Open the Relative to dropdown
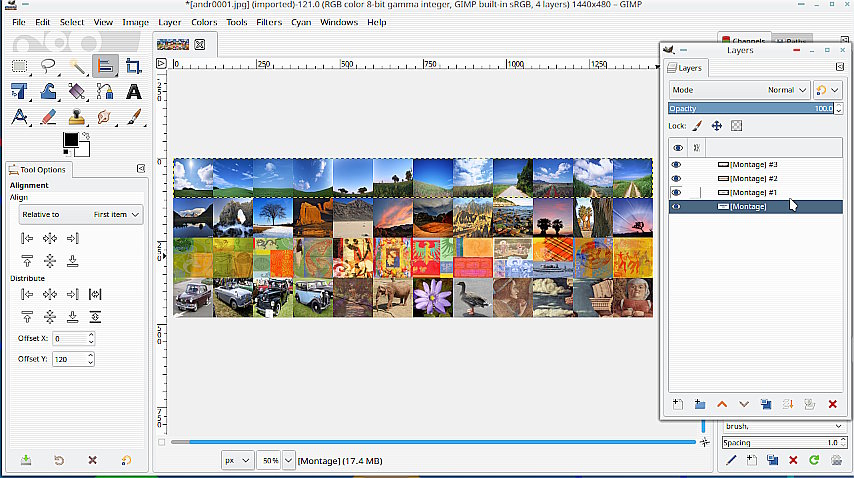Screen dimensions: 854x478 click(81, 215)
